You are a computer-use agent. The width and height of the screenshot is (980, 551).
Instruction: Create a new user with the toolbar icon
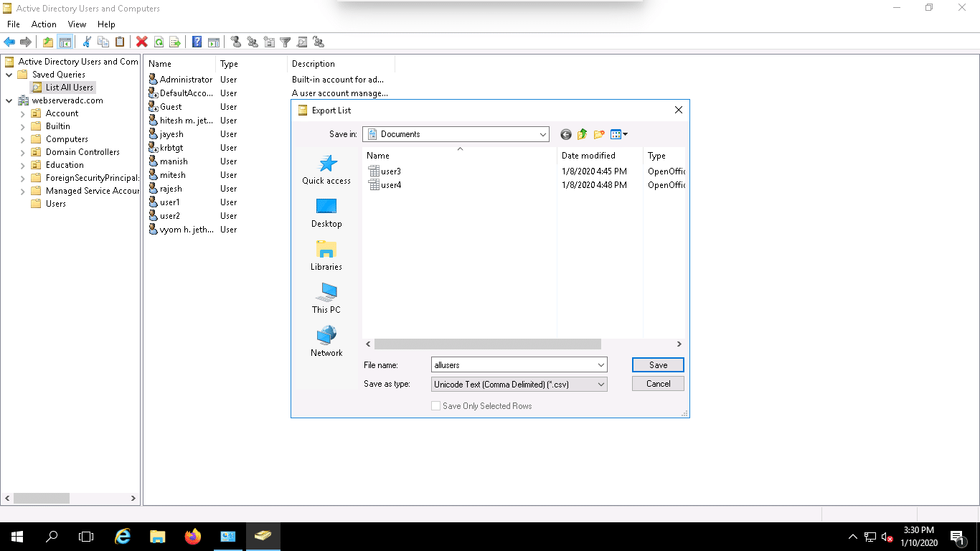pyautogui.click(x=235, y=42)
